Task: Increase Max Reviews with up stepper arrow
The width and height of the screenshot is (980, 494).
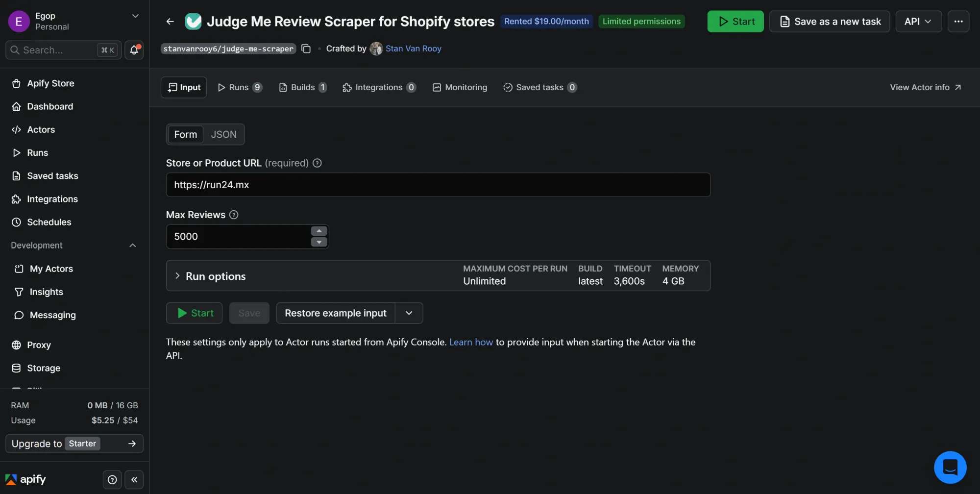Action: (319, 231)
